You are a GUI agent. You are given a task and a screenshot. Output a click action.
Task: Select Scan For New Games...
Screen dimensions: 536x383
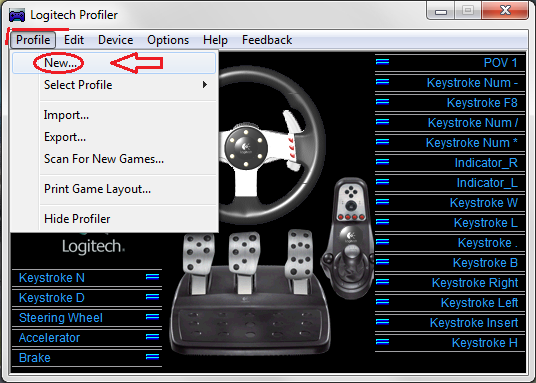click(114, 159)
